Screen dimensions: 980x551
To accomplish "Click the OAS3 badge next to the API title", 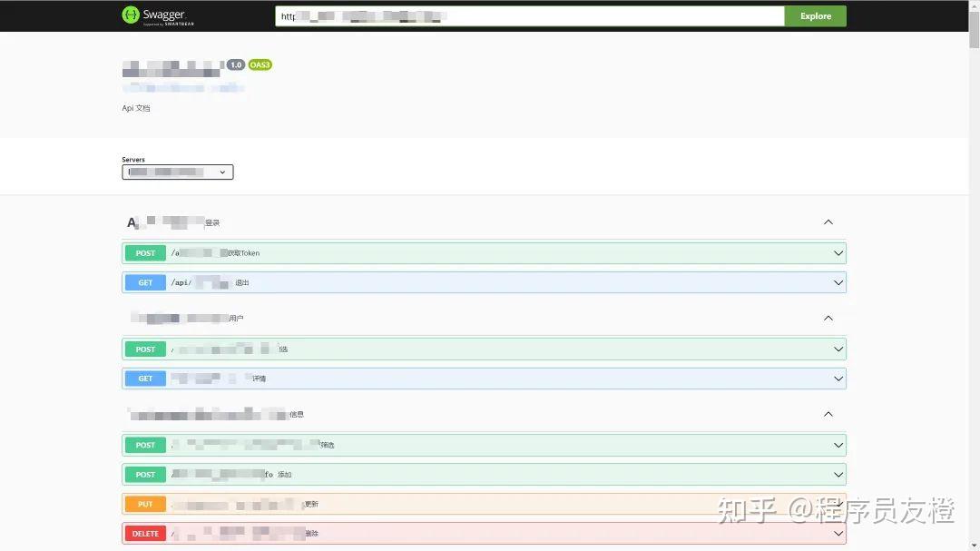I will click(x=260, y=64).
